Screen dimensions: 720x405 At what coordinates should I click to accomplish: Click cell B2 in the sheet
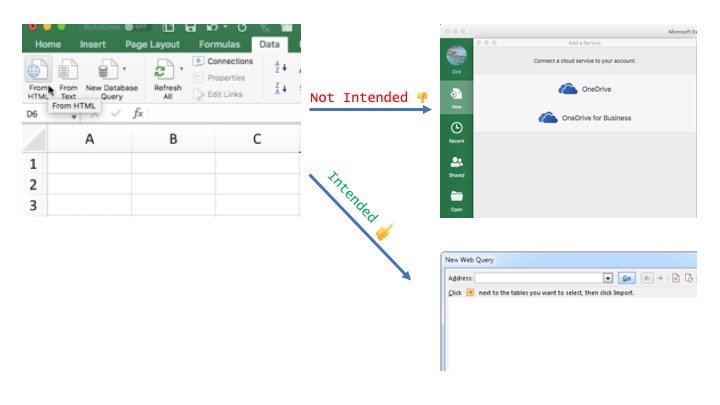tap(173, 185)
